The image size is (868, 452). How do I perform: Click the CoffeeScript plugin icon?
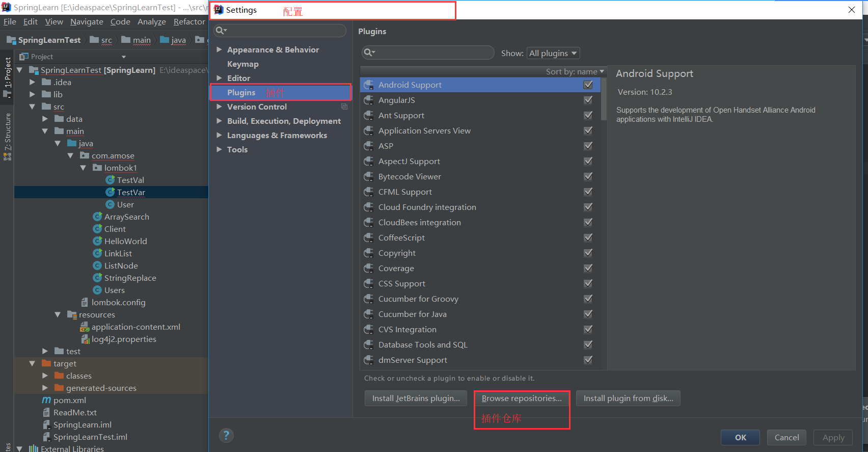coord(369,237)
